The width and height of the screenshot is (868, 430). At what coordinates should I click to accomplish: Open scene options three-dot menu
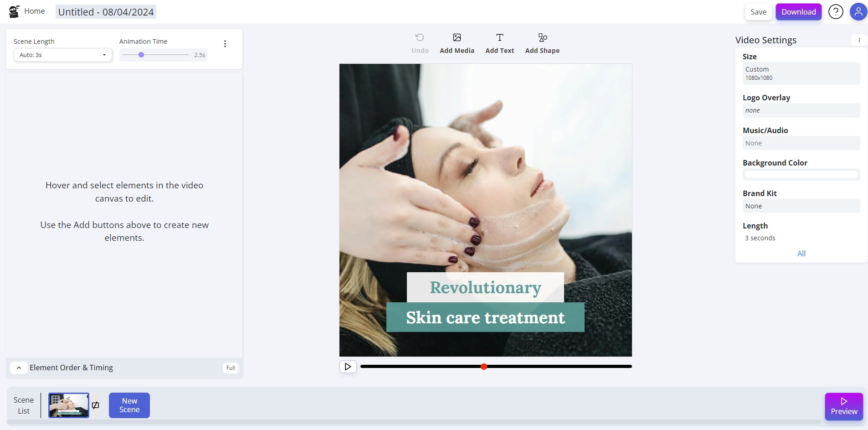pos(225,44)
